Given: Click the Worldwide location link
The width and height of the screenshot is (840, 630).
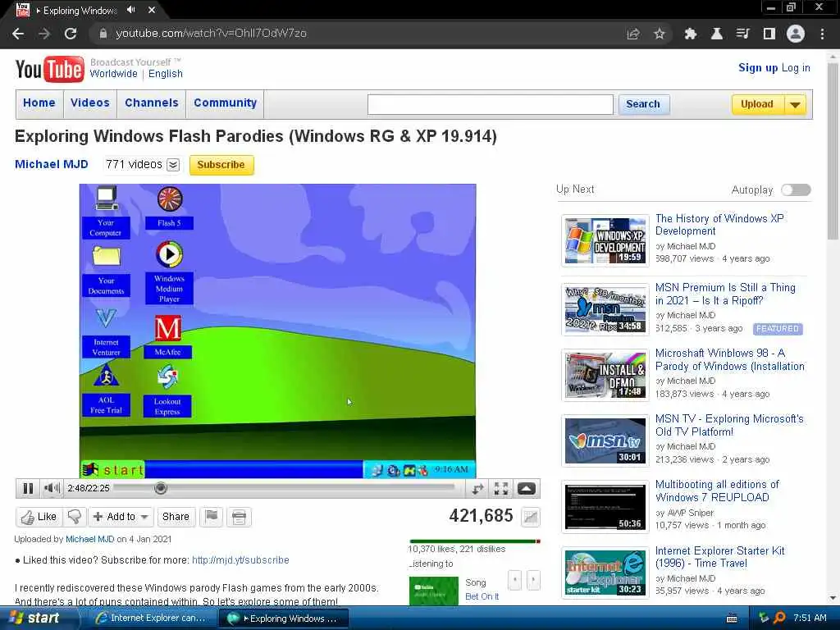Looking at the screenshot, I should click(x=113, y=74).
